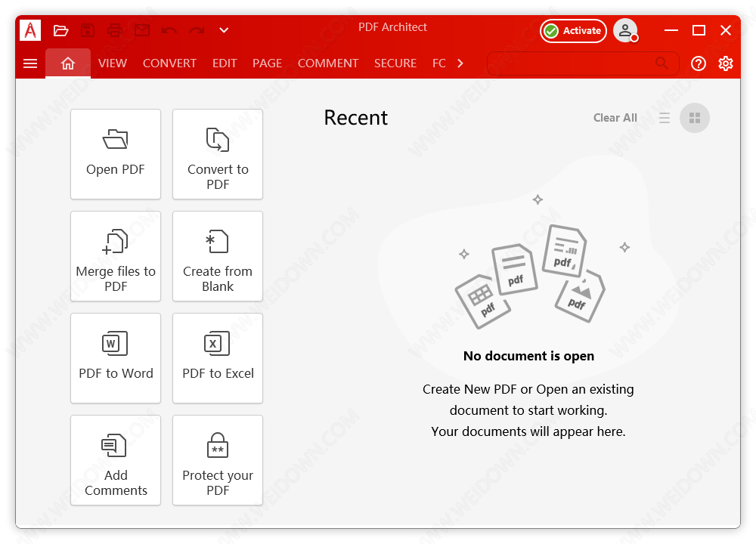Click the Activate button

[x=573, y=31]
